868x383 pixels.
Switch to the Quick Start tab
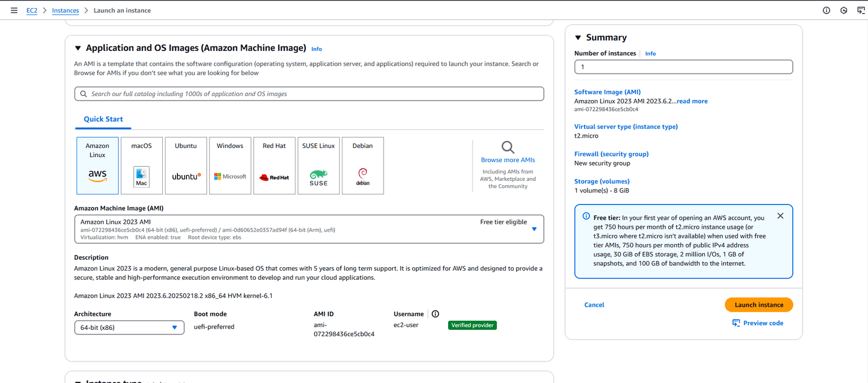[103, 119]
